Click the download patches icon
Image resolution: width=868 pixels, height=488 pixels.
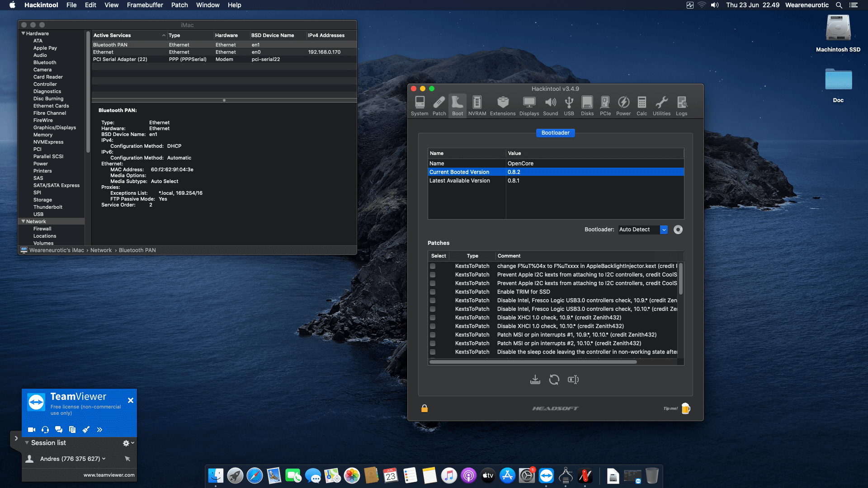[x=535, y=380]
